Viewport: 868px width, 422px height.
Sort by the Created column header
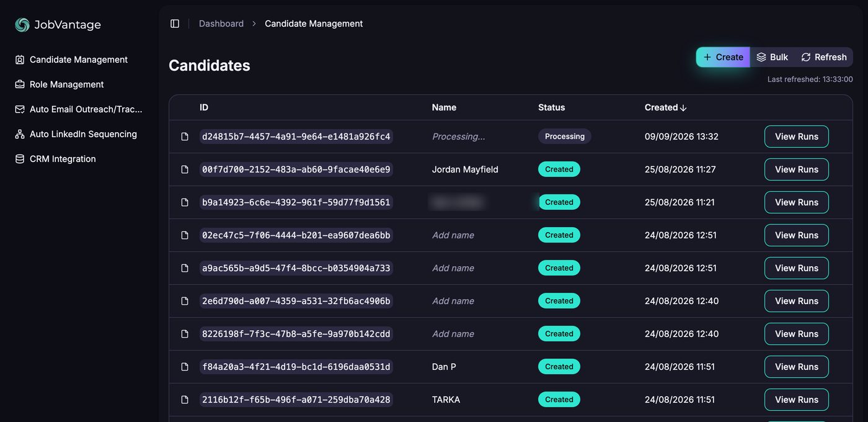click(x=666, y=107)
